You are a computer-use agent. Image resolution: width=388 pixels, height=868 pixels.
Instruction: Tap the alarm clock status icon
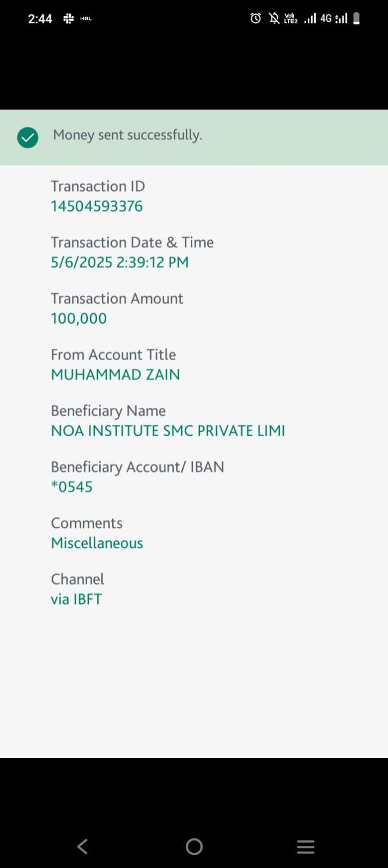pos(255,18)
